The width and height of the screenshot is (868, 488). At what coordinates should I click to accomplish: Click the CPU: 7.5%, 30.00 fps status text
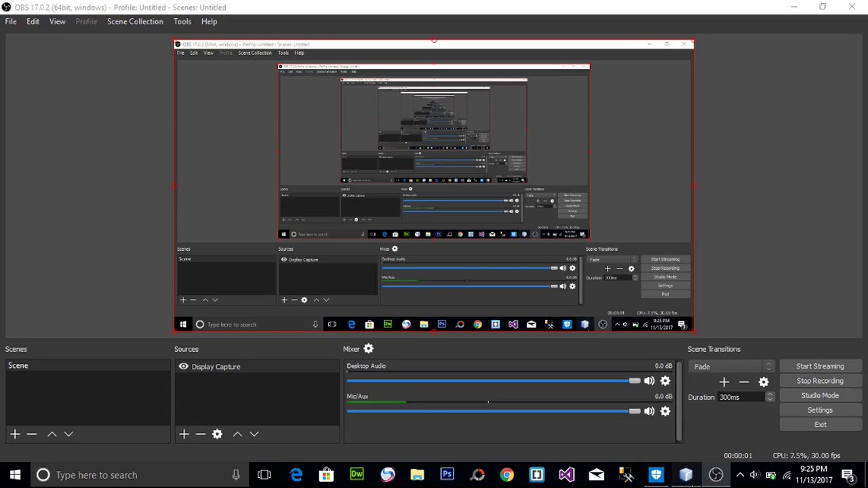(x=806, y=456)
